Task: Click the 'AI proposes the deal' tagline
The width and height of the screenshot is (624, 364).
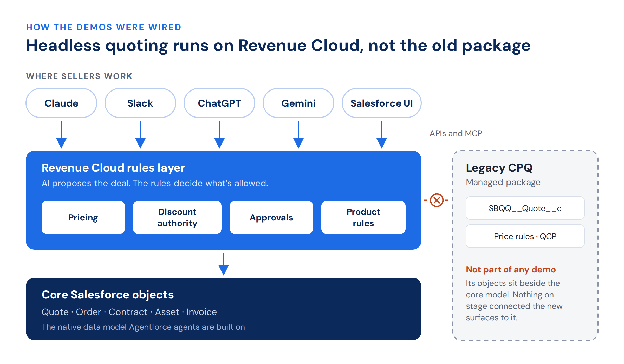Action: (155, 183)
